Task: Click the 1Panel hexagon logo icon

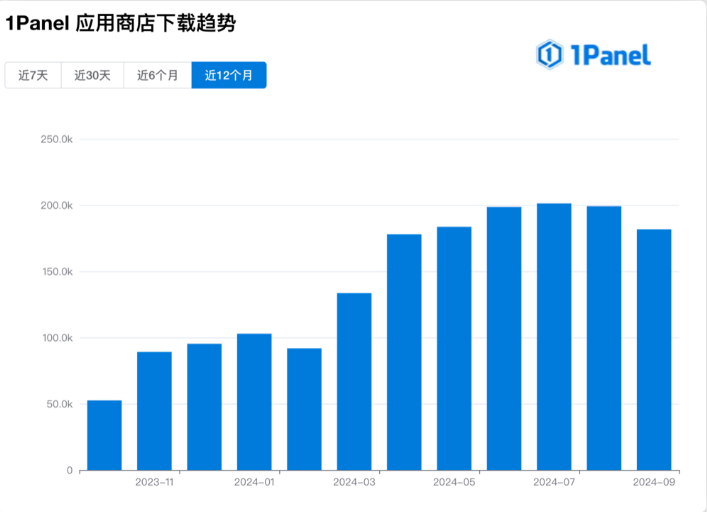Action: (x=549, y=55)
